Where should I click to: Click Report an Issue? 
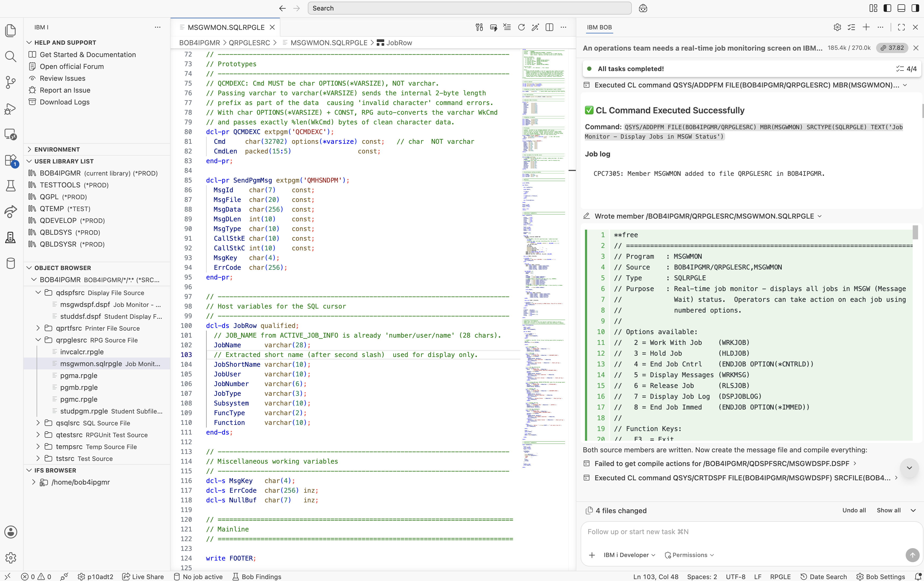(65, 90)
